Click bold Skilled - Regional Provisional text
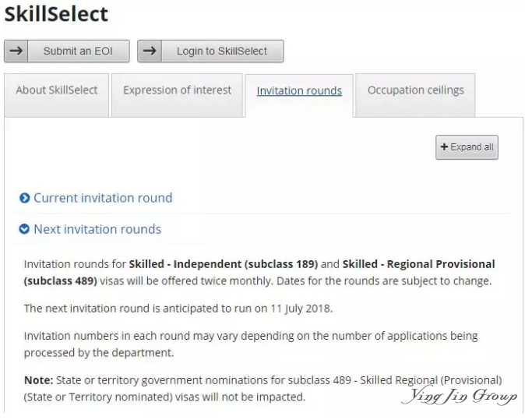Viewport: 525px width, 420px height. 418,264
